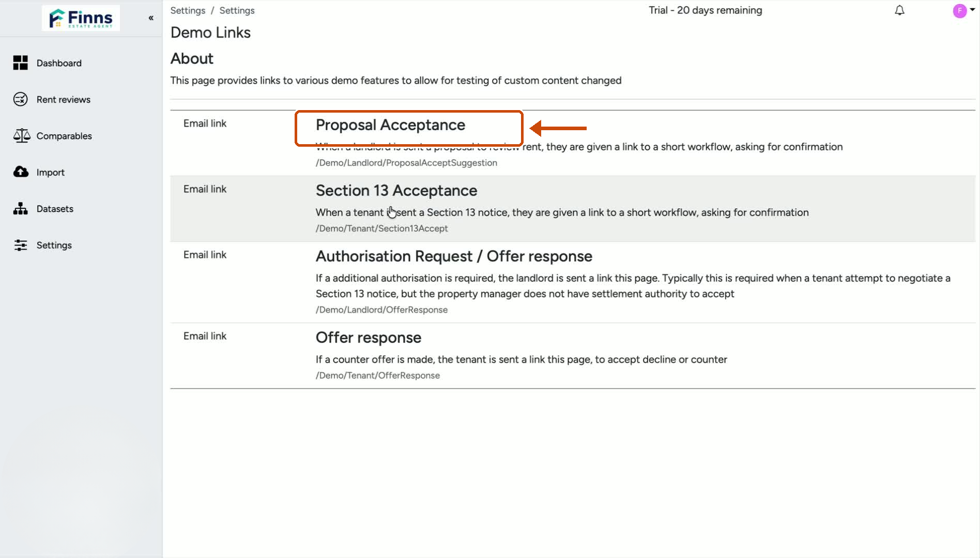980x558 pixels.
Task: Click the Rent reviews icon
Action: (x=21, y=99)
